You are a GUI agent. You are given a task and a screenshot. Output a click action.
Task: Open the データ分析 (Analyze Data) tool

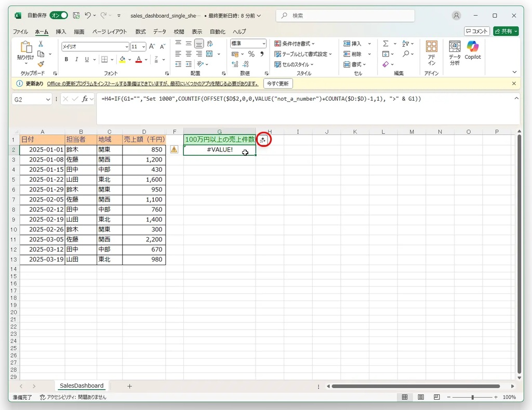click(455, 53)
